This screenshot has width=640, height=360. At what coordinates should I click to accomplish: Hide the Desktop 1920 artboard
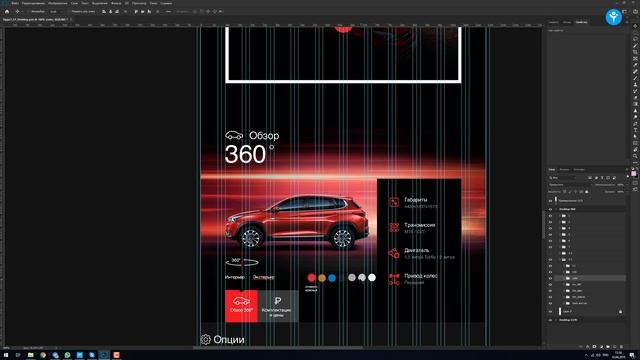[550, 209]
